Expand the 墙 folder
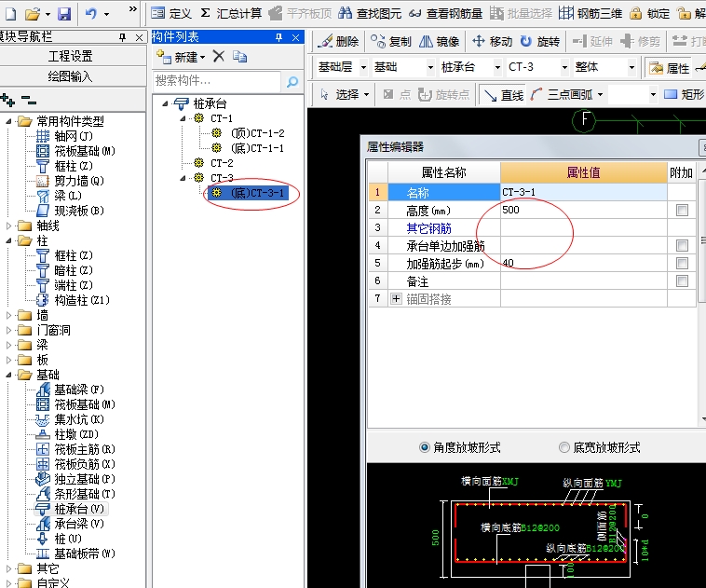 [8, 315]
